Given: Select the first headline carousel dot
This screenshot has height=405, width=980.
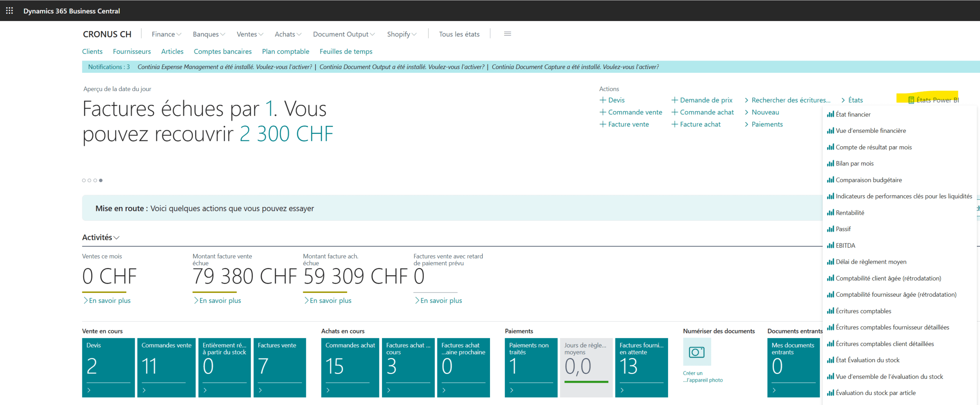Looking at the screenshot, I should point(84,180).
